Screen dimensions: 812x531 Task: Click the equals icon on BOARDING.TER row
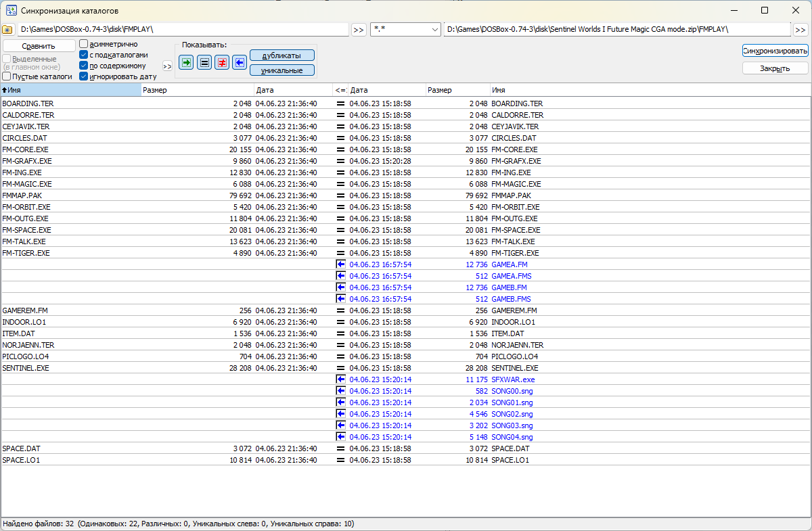340,103
